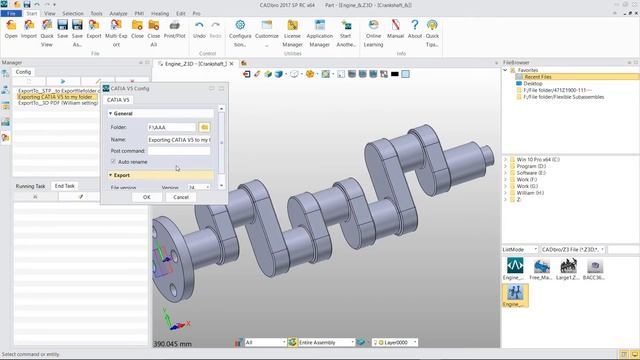
Task: Collapse the Export section in CATIA V5 Config
Action: tap(110, 175)
